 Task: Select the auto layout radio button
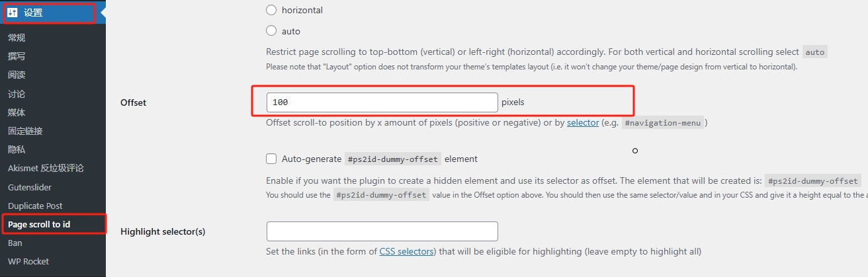pos(271,30)
